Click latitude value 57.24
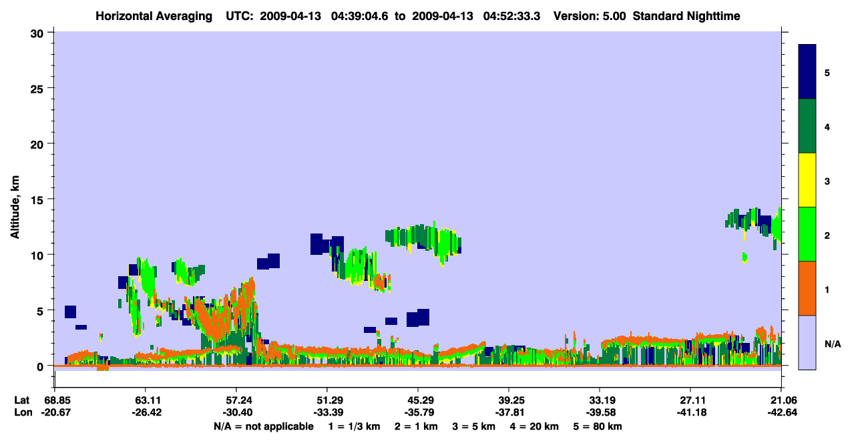868x445 pixels. click(x=236, y=400)
